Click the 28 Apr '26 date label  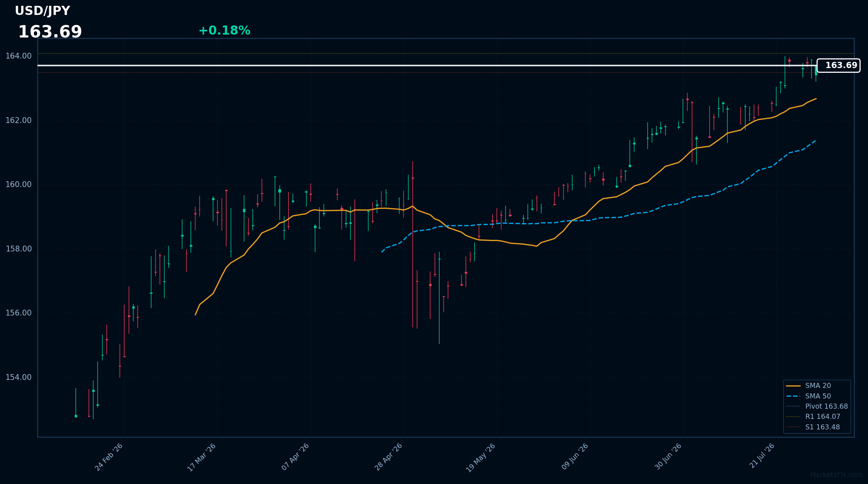coord(389,457)
